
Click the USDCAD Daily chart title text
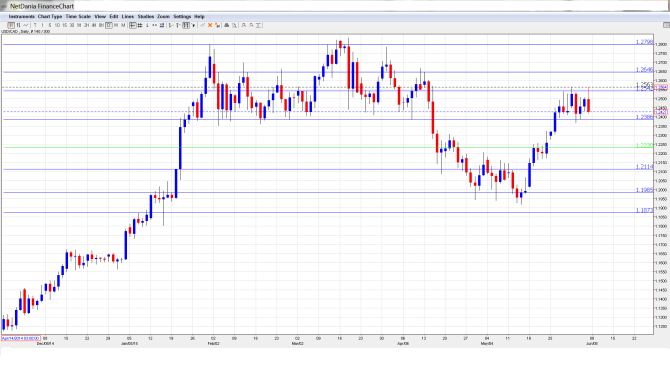pos(25,32)
